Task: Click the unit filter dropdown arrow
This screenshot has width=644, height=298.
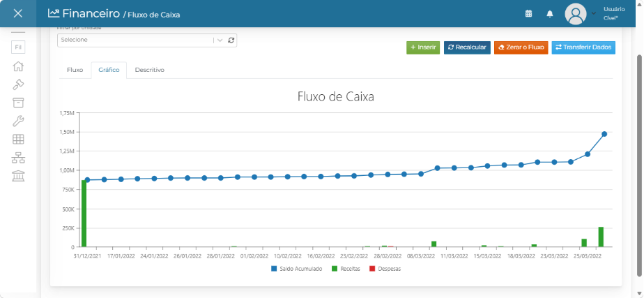Action: (x=220, y=40)
